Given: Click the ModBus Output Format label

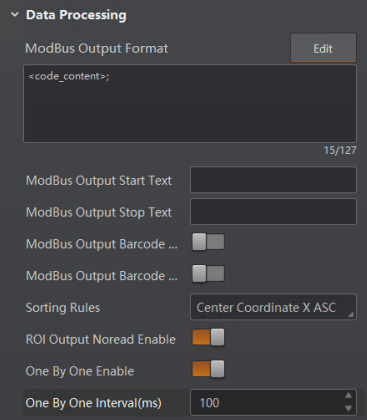Looking at the screenshot, I should point(97,48).
